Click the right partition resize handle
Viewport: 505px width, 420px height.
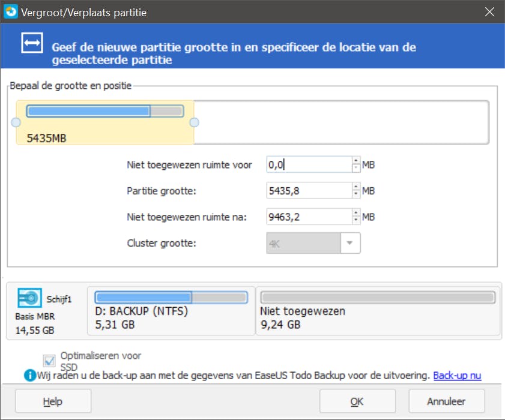(x=194, y=122)
